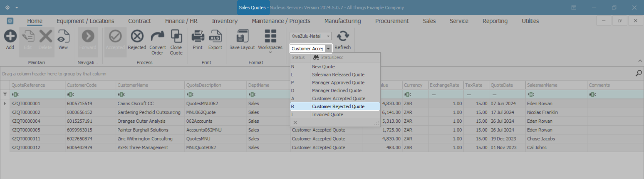
Task: Click the Save Layout icon
Action: [x=242, y=37]
